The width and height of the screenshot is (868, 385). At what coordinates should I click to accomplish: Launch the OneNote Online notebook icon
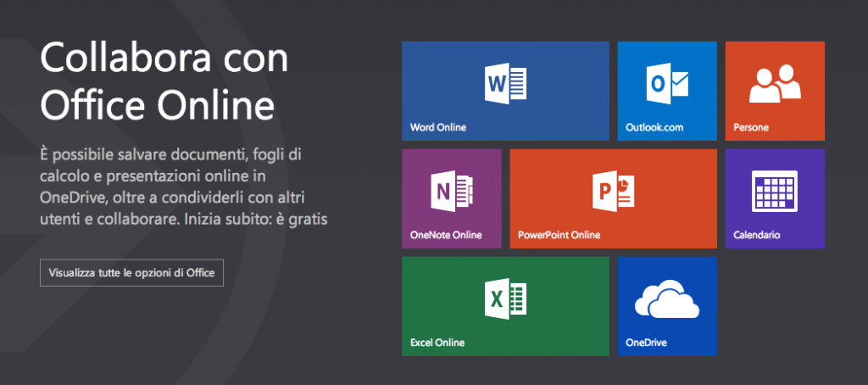click(452, 191)
